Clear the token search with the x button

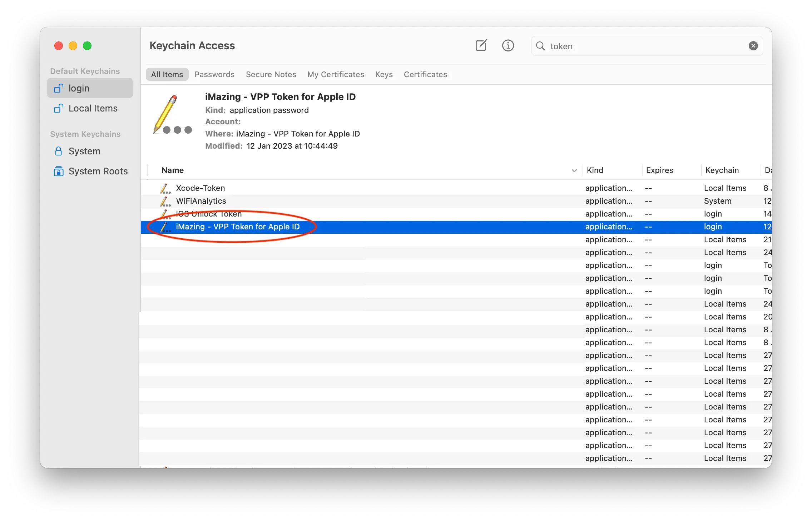click(x=753, y=46)
